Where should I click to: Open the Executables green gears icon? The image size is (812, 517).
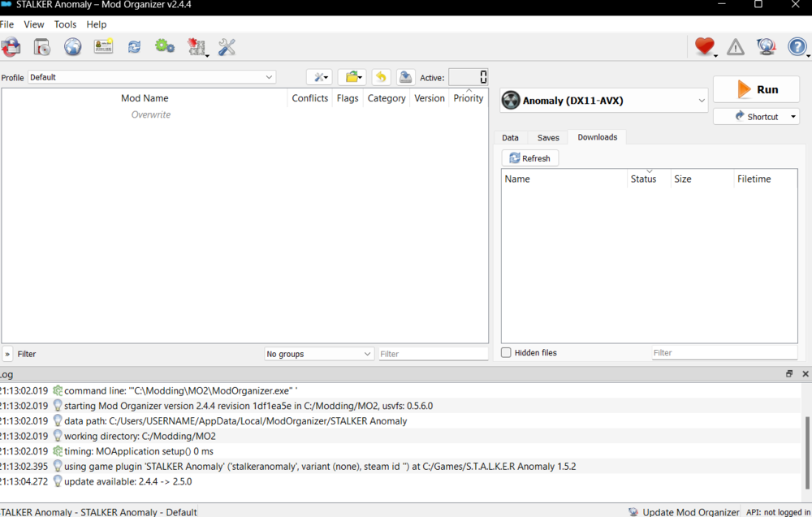[x=165, y=47]
